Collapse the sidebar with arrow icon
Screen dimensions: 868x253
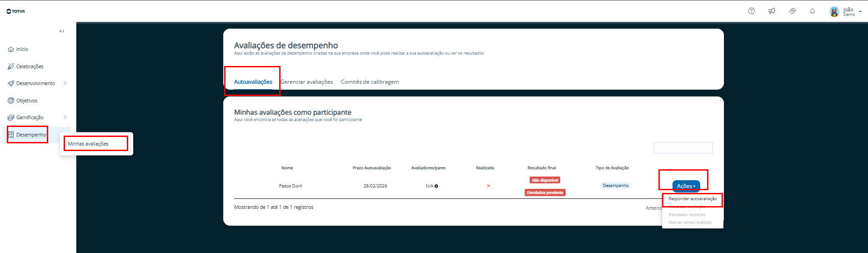(x=61, y=31)
